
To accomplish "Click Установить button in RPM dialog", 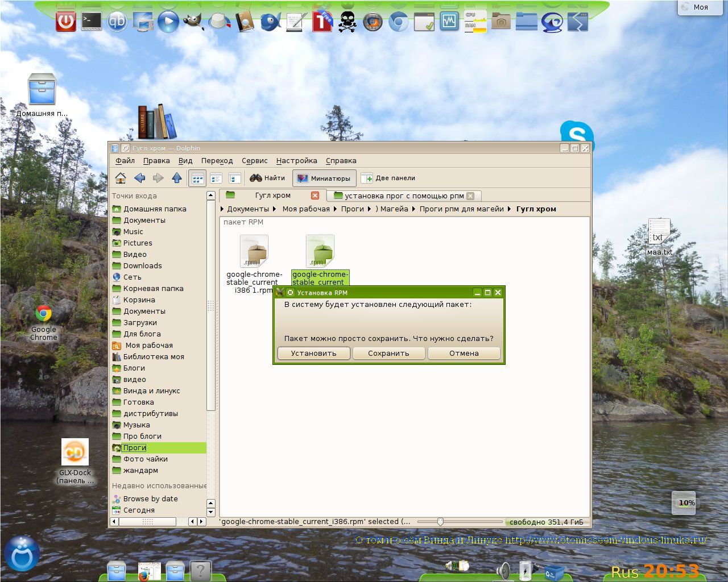I will click(313, 353).
